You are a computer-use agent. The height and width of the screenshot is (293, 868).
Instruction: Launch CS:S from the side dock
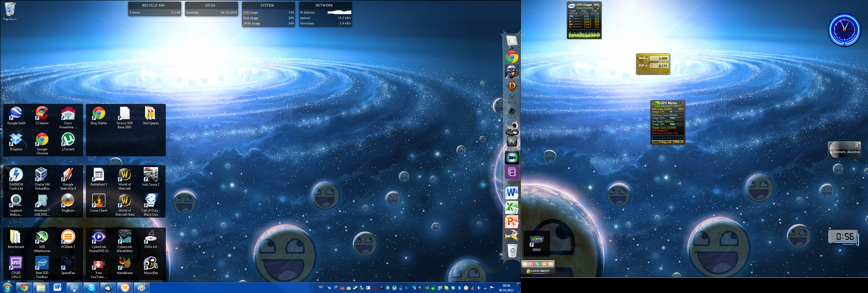pyautogui.click(x=512, y=113)
